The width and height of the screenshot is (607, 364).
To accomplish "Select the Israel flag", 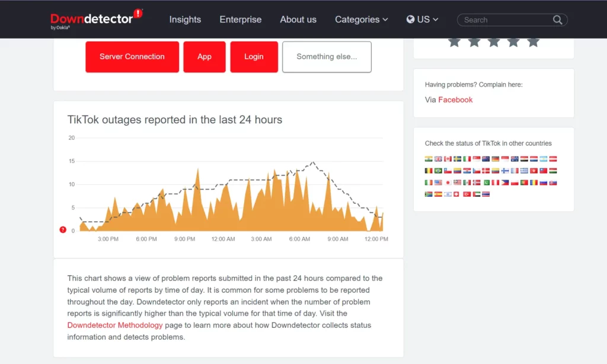I will tap(448, 194).
